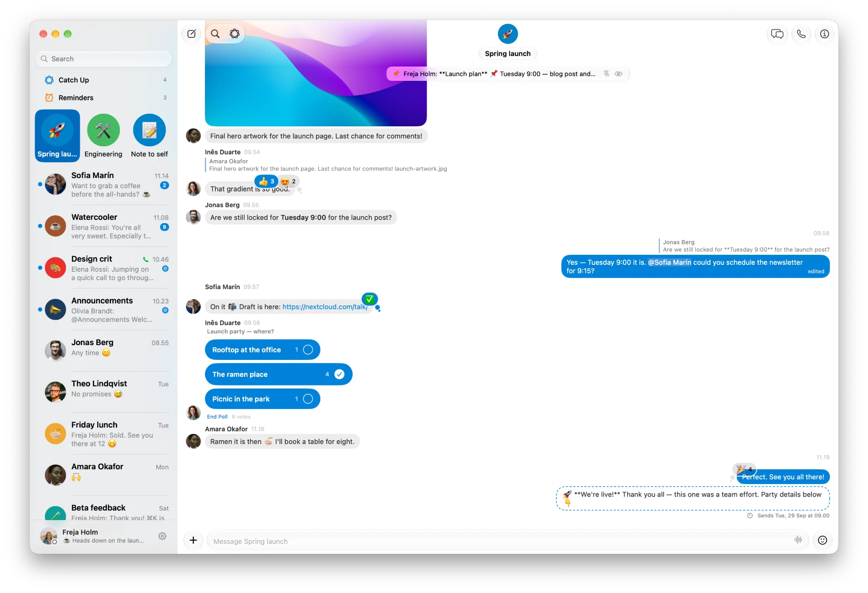Toggle the party popper reaction with 4
Screen dimensions: 868x593
click(x=744, y=469)
